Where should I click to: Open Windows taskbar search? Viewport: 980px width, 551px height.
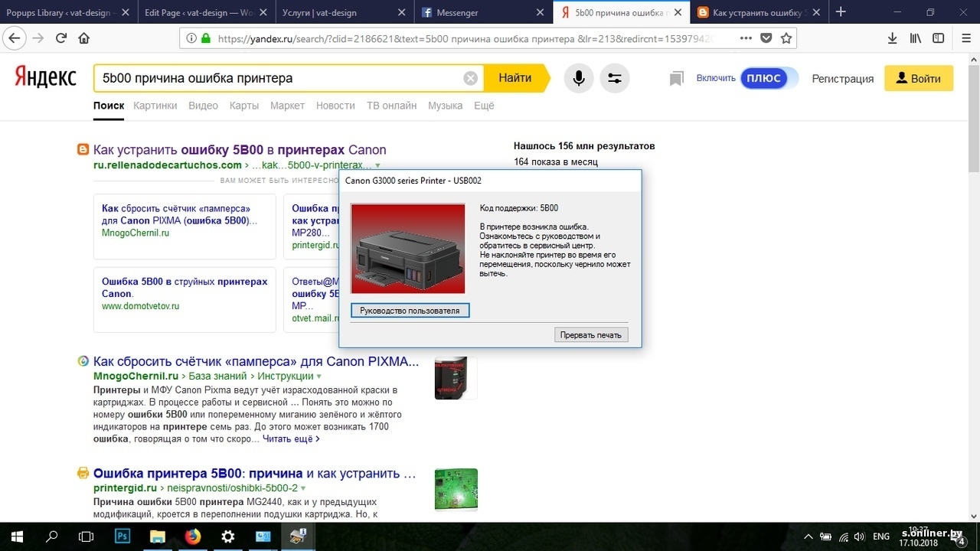[x=52, y=536]
